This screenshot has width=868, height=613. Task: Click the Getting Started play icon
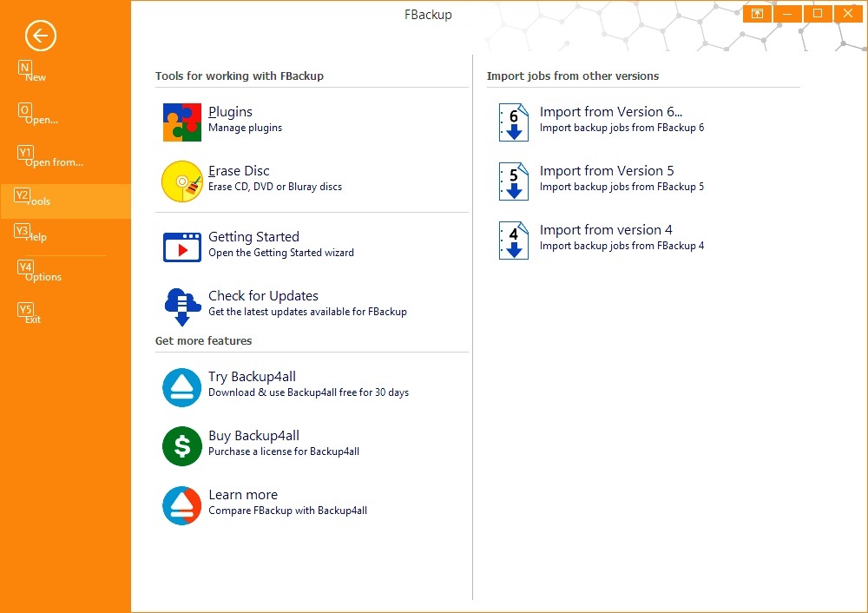coord(182,247)
